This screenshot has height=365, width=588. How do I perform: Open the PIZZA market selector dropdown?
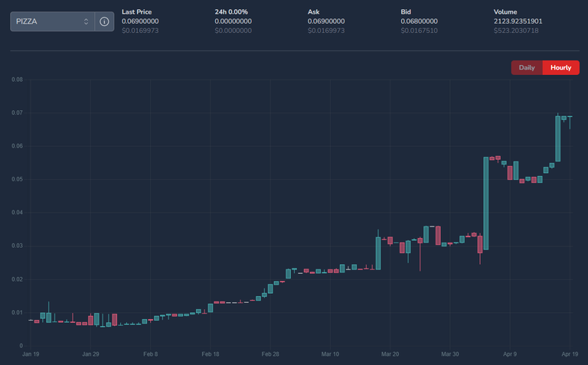tap(53, 21)
